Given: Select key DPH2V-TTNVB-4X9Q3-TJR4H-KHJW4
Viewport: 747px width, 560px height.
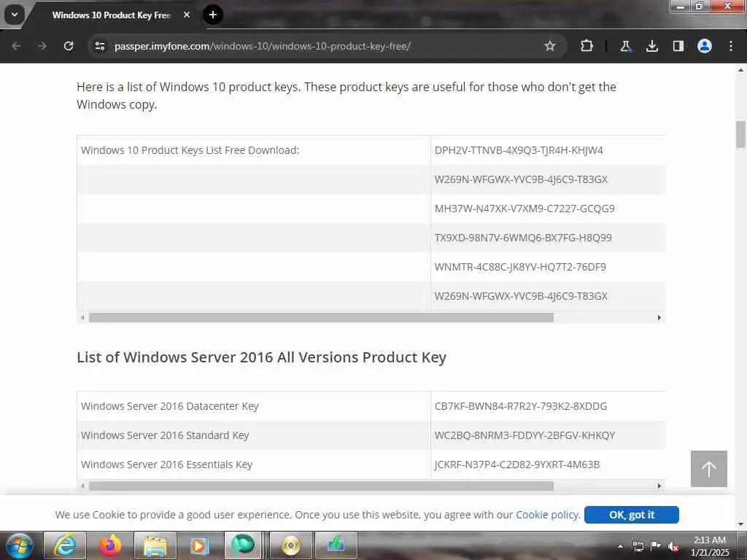Looking at the screenshot, I should click(519, 150).
